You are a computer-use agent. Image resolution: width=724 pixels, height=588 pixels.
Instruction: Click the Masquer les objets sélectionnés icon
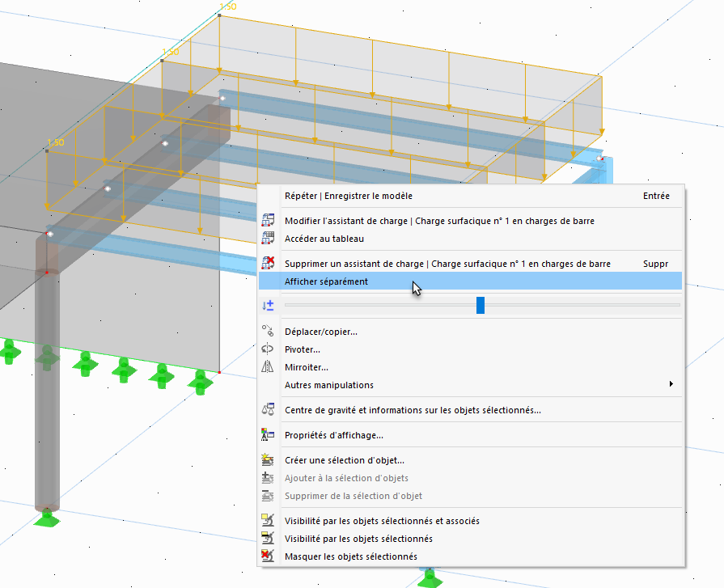point(268,556)
